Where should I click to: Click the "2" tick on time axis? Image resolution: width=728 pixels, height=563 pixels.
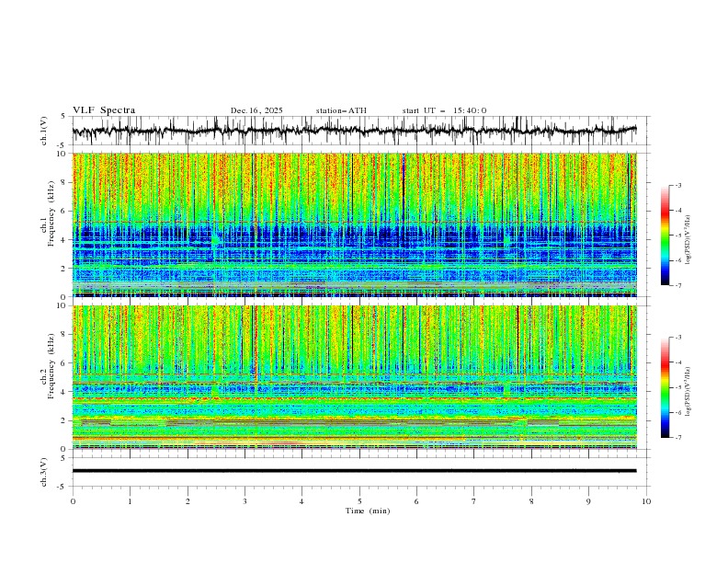click(x=188, y=501)
